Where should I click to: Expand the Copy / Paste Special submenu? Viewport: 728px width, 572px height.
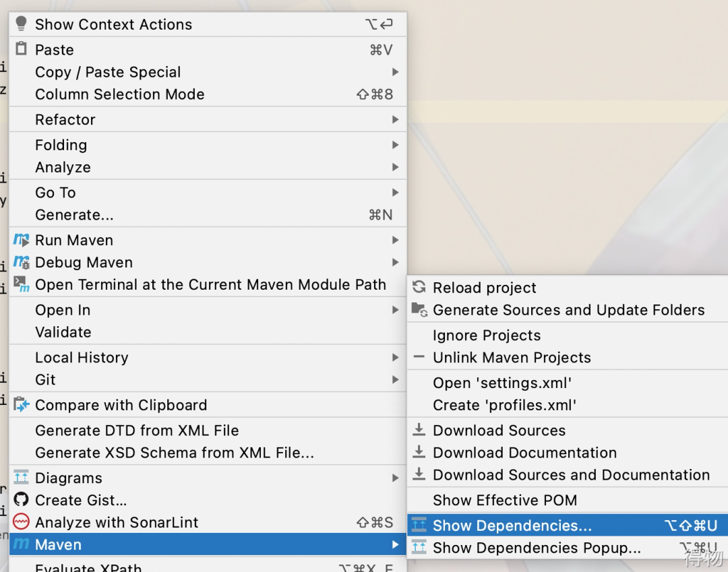pyautogui.click(x=395, y=72)
